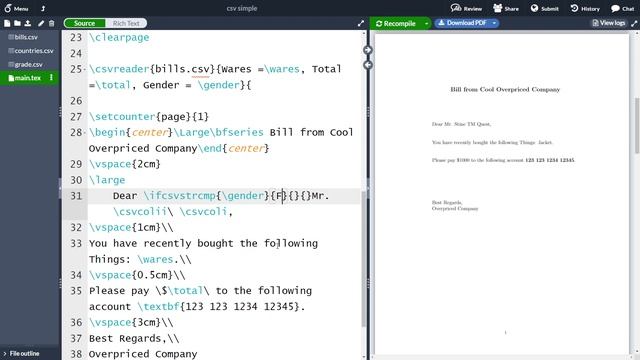Image resolution: width=640 pixels, height=360 pixels.
Task: Click on \setcounter{page}{1} line
Action: [149, 117]
